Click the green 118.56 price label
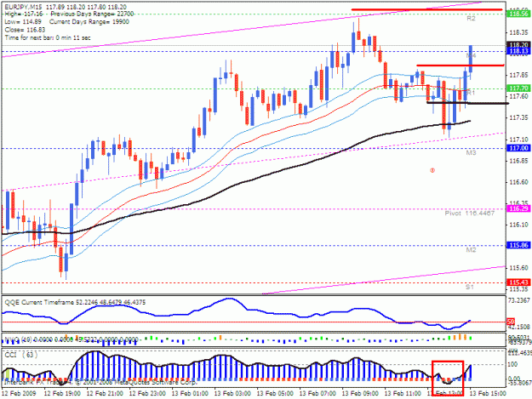 518,14
